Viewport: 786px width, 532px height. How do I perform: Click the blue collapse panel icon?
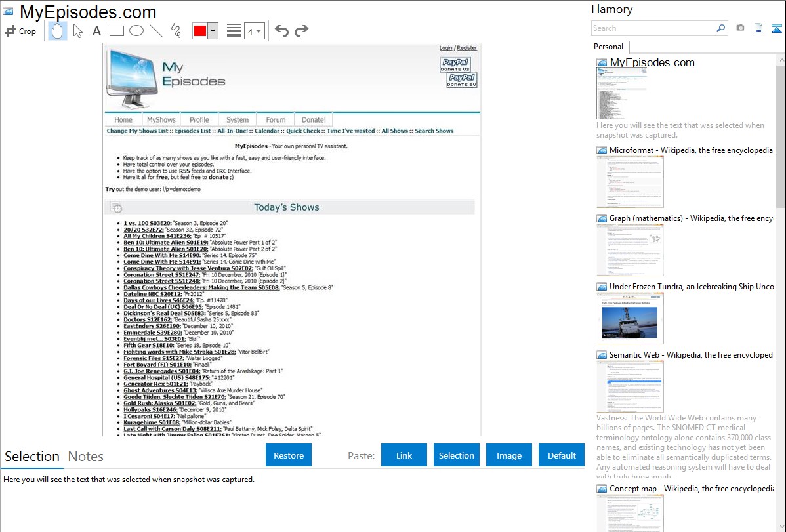point(776,29)
